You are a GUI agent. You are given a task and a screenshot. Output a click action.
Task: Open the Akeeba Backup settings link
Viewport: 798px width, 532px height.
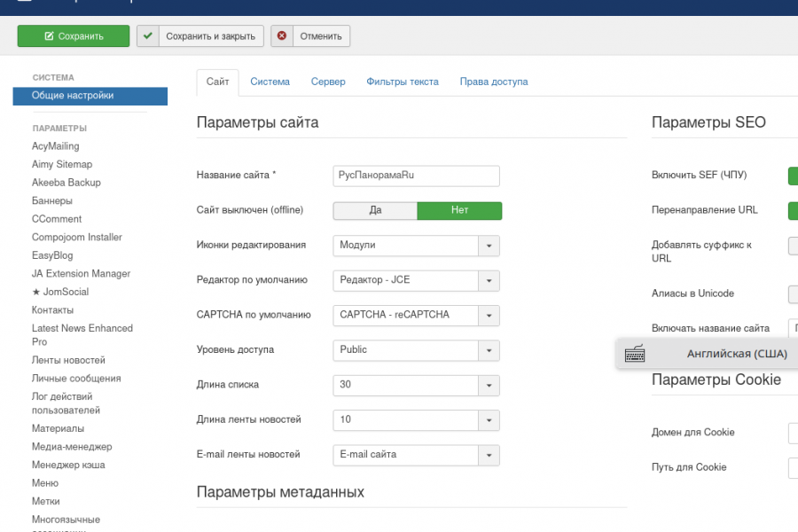click(66, 183)
